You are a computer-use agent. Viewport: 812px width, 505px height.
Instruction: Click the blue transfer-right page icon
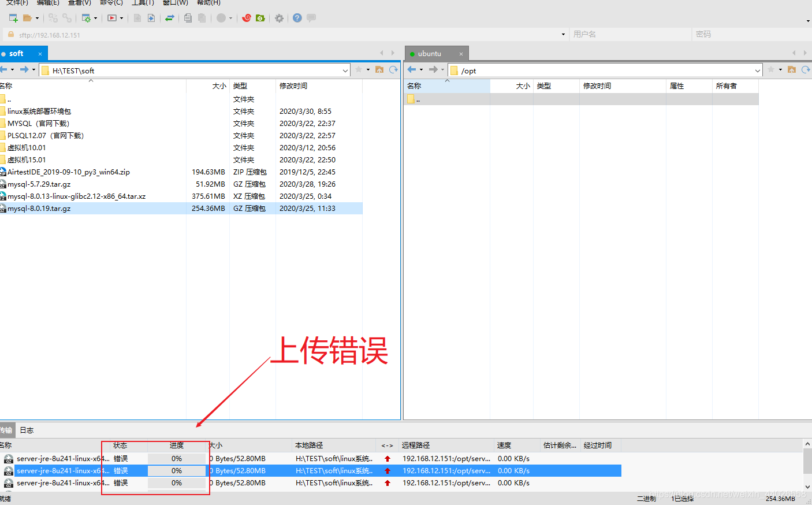(151, 18)
